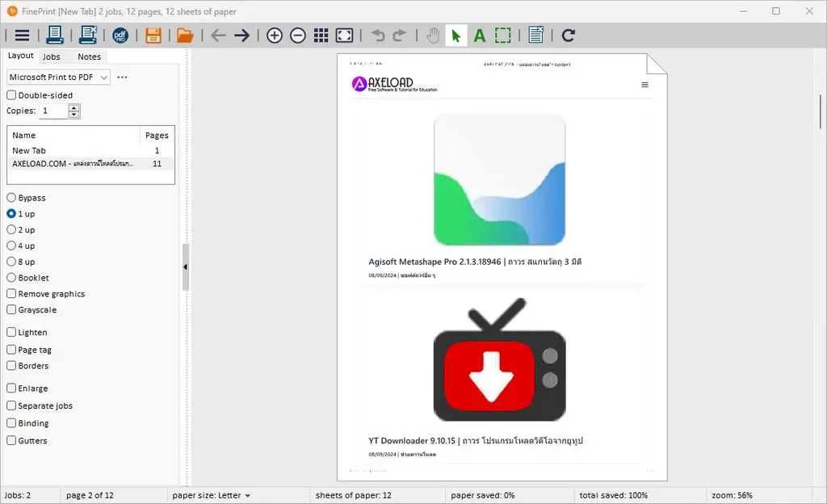827x504 pixels.
Task: Select the dashed rectangle crop tool
Action: point(502,36)
